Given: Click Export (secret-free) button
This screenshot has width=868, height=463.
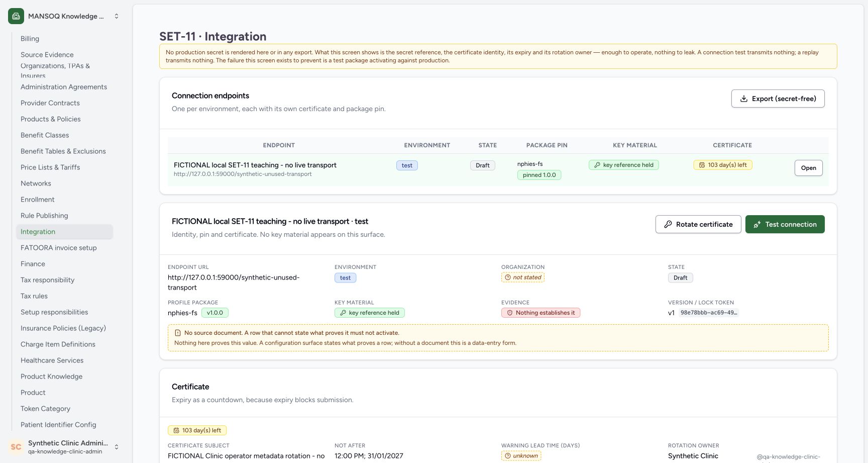Looking at the screenshot, I should coord(778,99).
